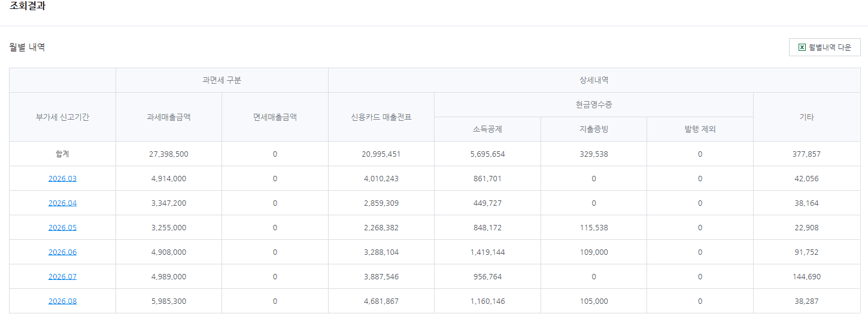Open the 2026.04 period link
This screenshot has height=320, width=868.
pyautogui.click(x=62, y=203)
